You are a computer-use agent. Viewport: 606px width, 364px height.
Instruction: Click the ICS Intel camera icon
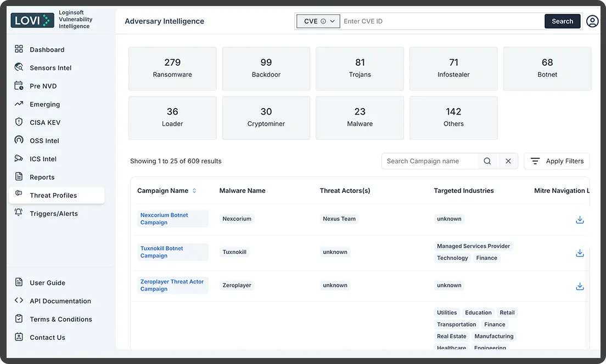(x=19, y=158)
